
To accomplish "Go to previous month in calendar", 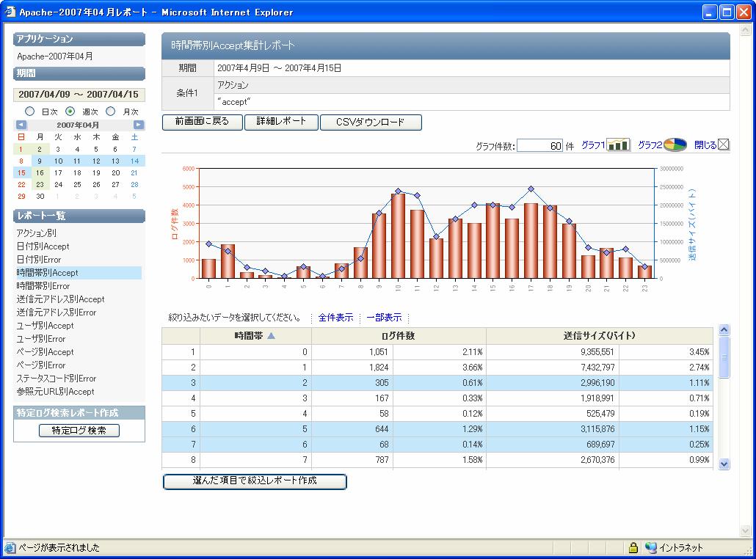I will pos(21,125).
